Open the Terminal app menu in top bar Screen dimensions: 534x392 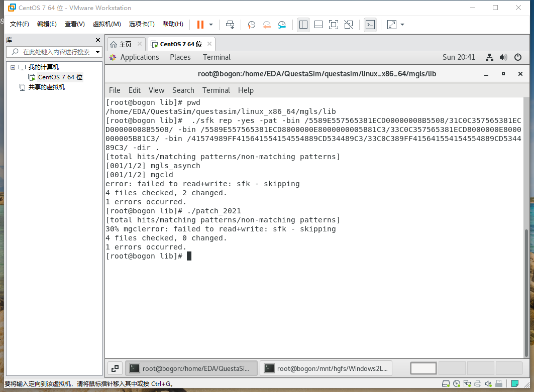pos(217,57)
